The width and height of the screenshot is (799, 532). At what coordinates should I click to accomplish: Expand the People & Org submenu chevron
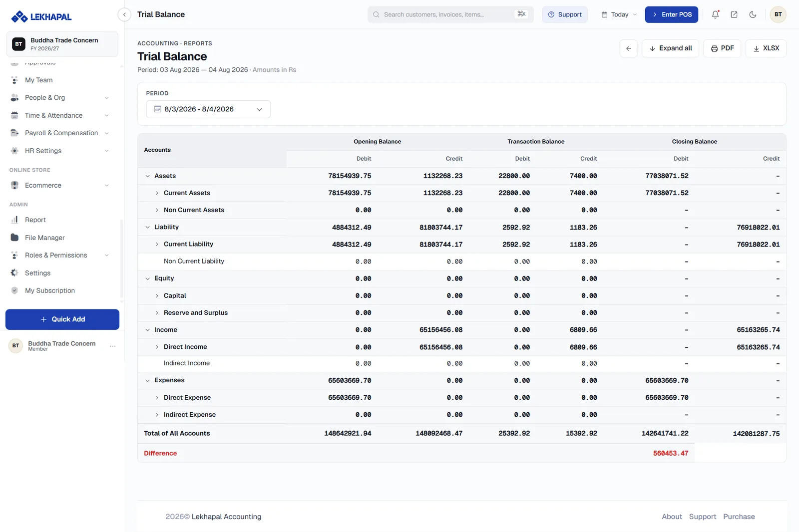point(106,98)
